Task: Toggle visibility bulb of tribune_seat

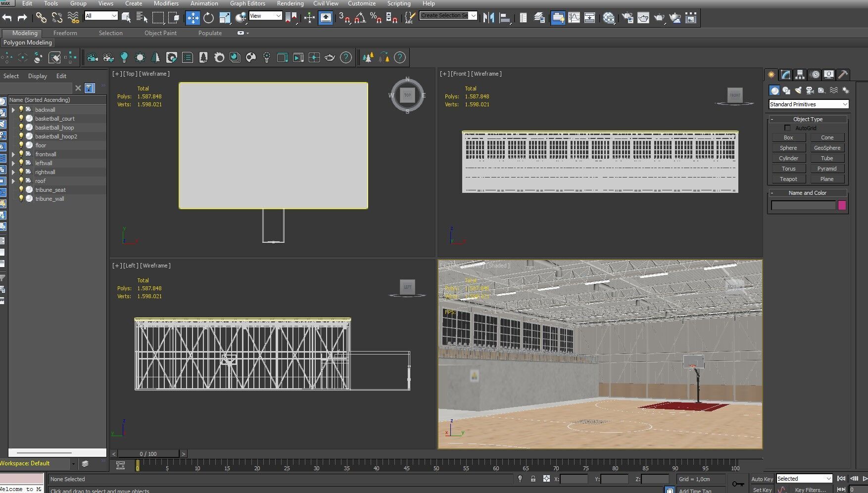Action: [x=21, y=190]
